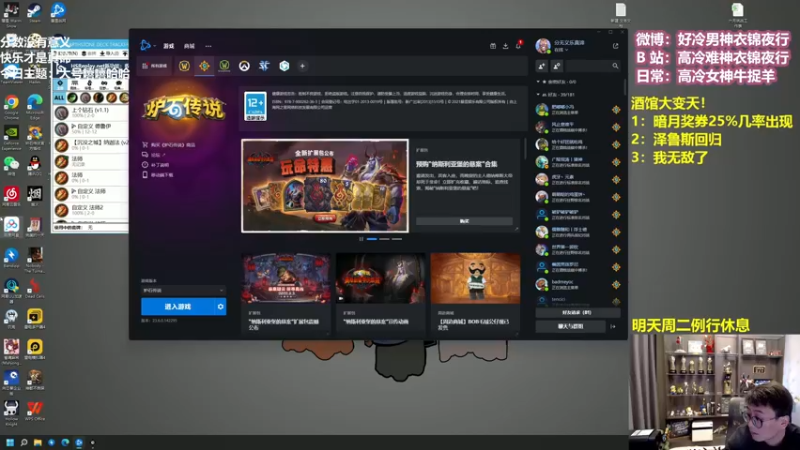The image size is (800, 450).
Task: Pause the banner carousel
Action: pos(361,239)
